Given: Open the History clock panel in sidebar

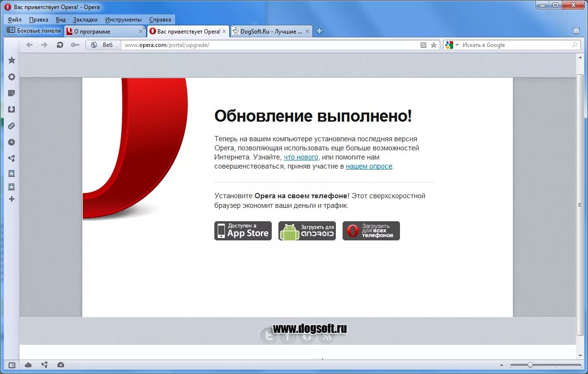Looking at the screenshot, I should 11,142.
